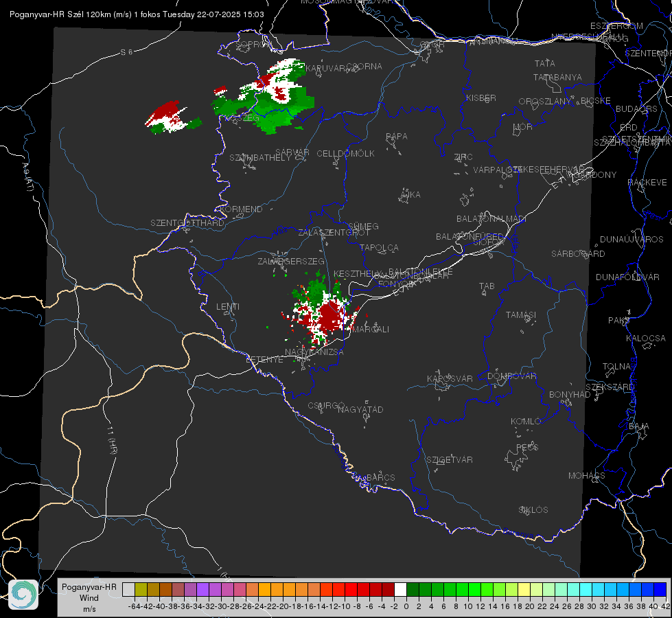The width and height of the screenshot is (672, 618).
Task: Click the SZENTGOTTHÁRD city label
Action: tap(187, 223)
